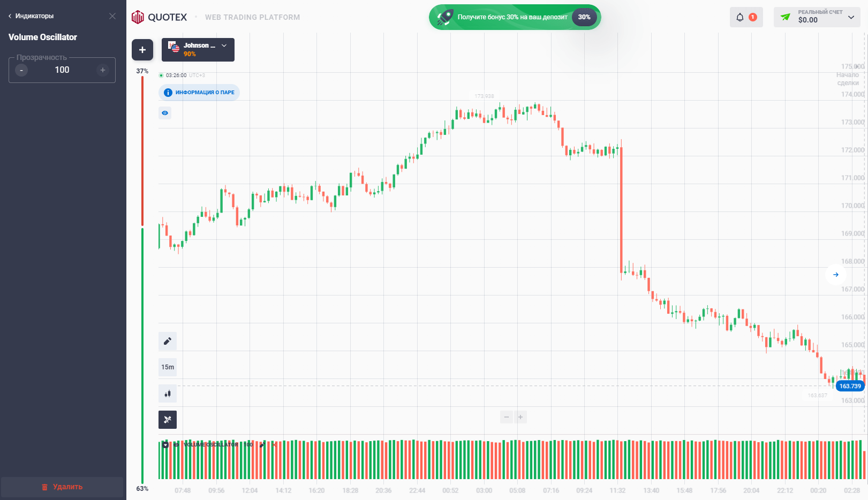Screen dimensions: 868x500
Task: Increase transparency with the plus stepper
Action: click(x=103, y=70)
